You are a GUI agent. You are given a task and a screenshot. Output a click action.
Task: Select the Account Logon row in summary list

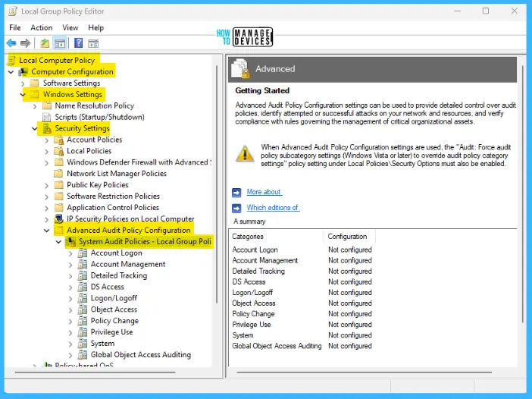(x=302, y=250)
